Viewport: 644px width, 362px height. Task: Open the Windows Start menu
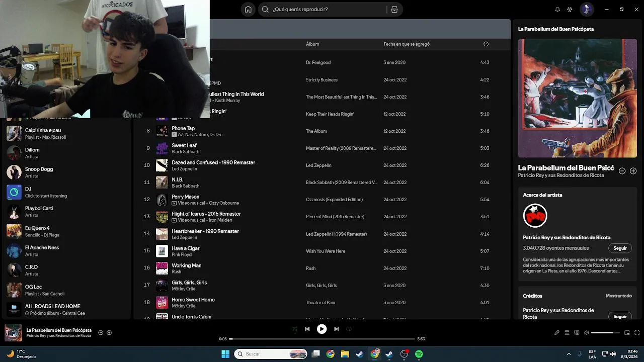pos(225,354)
